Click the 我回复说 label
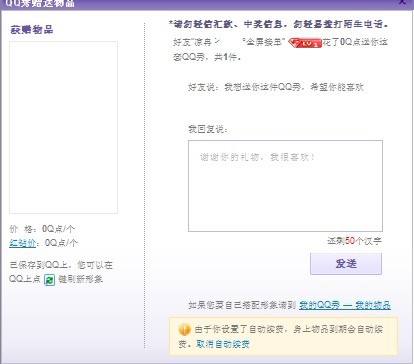The height and width of the screenshot is (364, 414). point(208,129)
